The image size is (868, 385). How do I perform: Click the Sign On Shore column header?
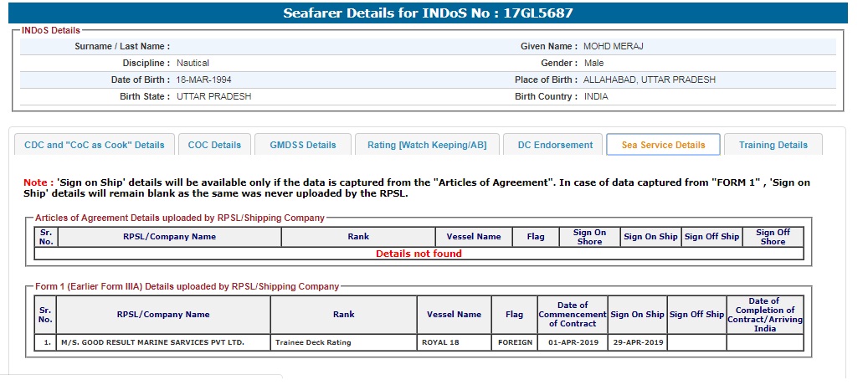click(589, 237)
